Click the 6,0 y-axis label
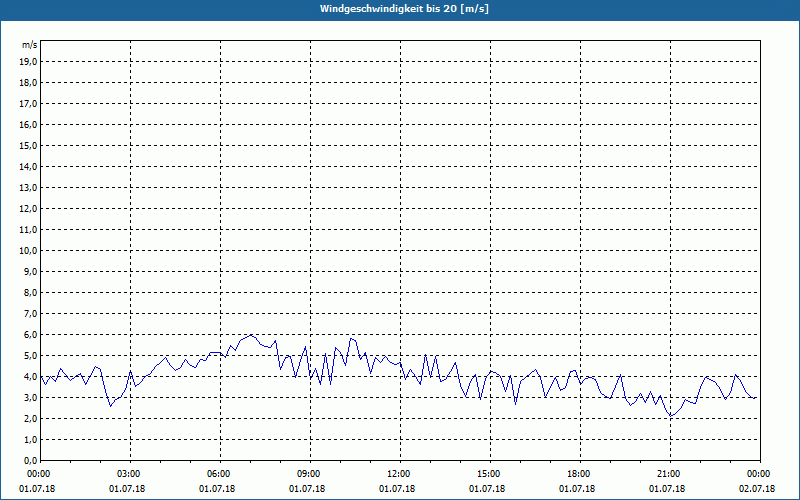The image size is (800, 500). [x=30, y=335]
